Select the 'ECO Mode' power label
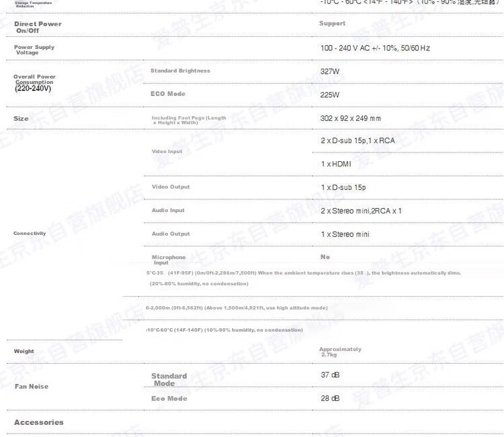This screenshot has height=437, width=504. coord(168,94)
